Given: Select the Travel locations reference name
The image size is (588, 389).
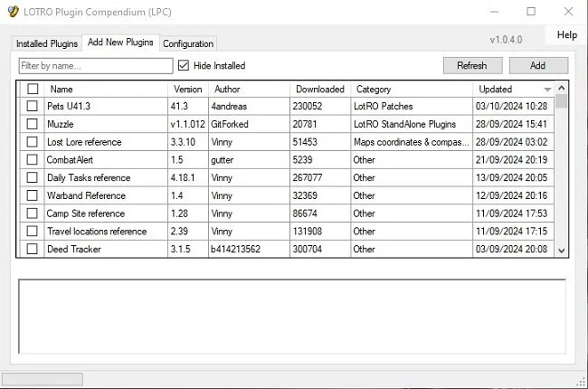Looking at the screenshot, I should pyautogui.click(x=97, y=232).
